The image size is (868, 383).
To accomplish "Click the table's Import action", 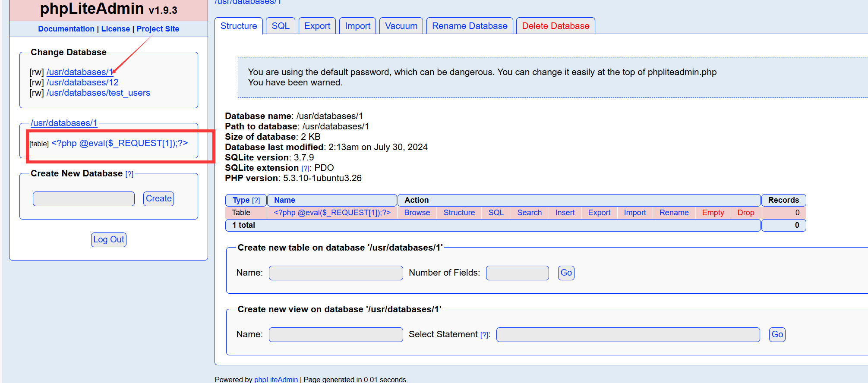I will pos(635,213).
